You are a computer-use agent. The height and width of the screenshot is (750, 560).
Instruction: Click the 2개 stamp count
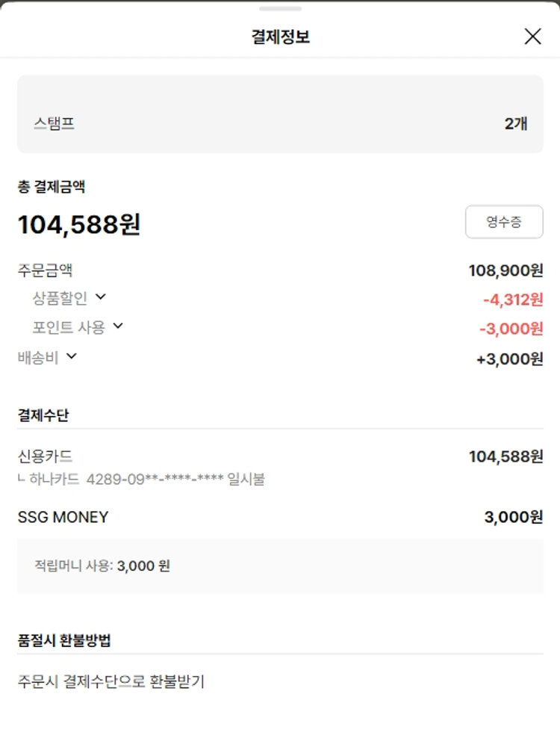coord(516,124)
